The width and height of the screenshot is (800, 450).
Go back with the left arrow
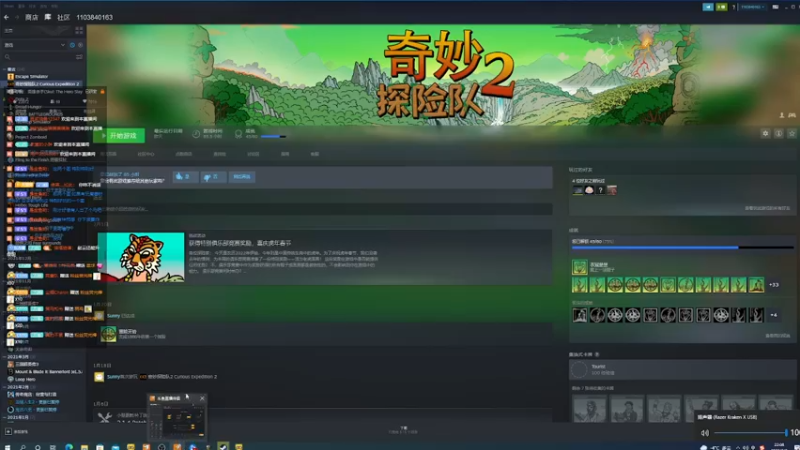7,17
